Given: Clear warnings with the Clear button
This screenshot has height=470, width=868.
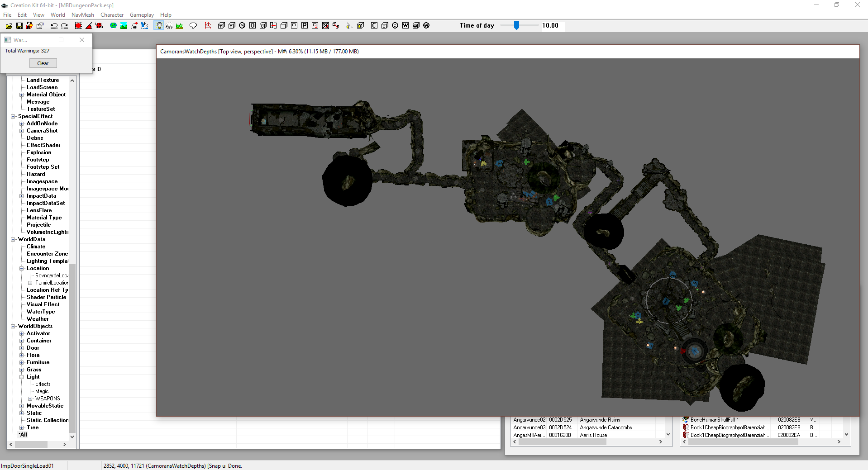Looking at the screenshot, I should [43, 63].
